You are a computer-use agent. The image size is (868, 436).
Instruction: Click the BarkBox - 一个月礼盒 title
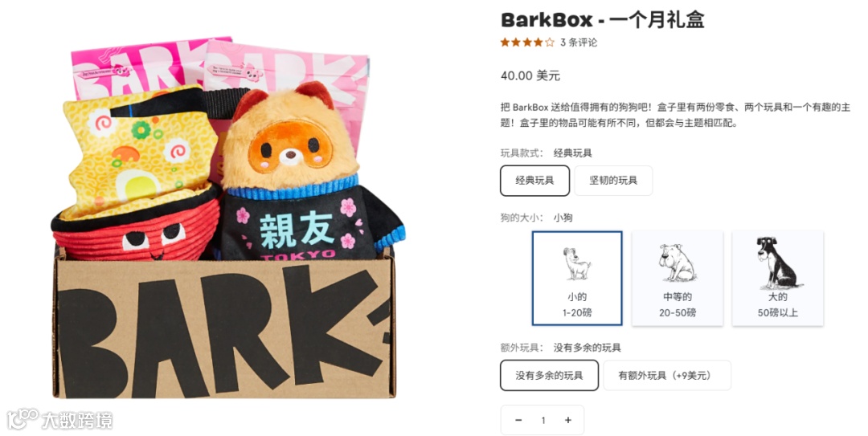[x=602, y=20]
